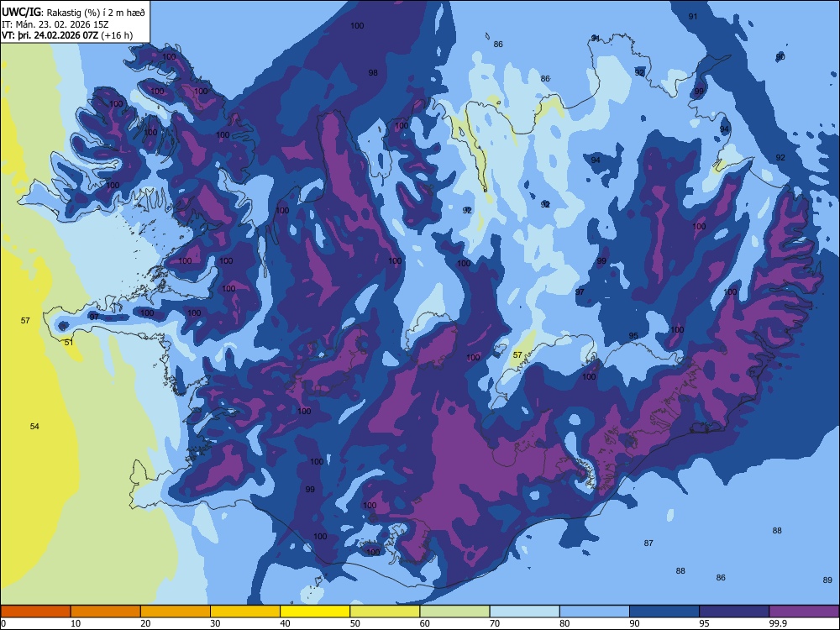Click the valid time 'VT: þri. 24.02.2026 07Z'
Viewport: 840px width, 630px height.
pos(50,35)
